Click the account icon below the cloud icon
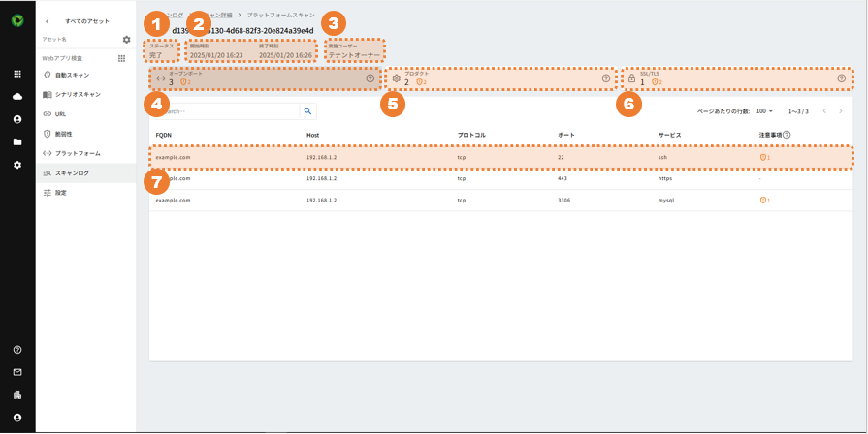Screen dimensions: 868x434 point(17,119)
